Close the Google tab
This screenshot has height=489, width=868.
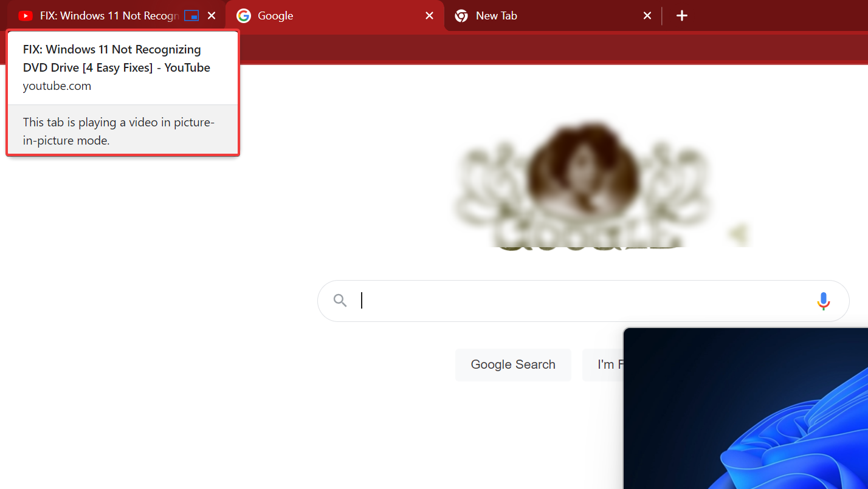tap(429, 16)
